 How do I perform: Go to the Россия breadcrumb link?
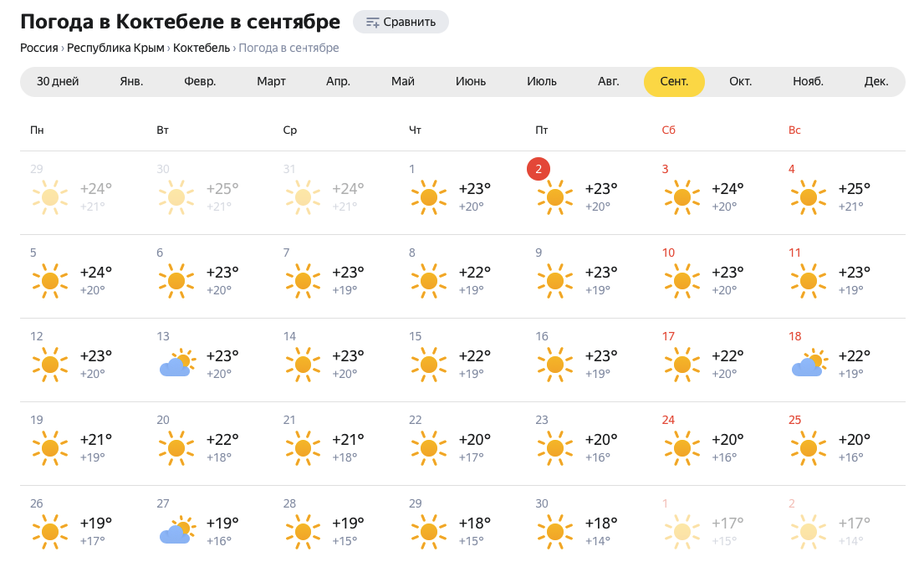click(39, 48)
